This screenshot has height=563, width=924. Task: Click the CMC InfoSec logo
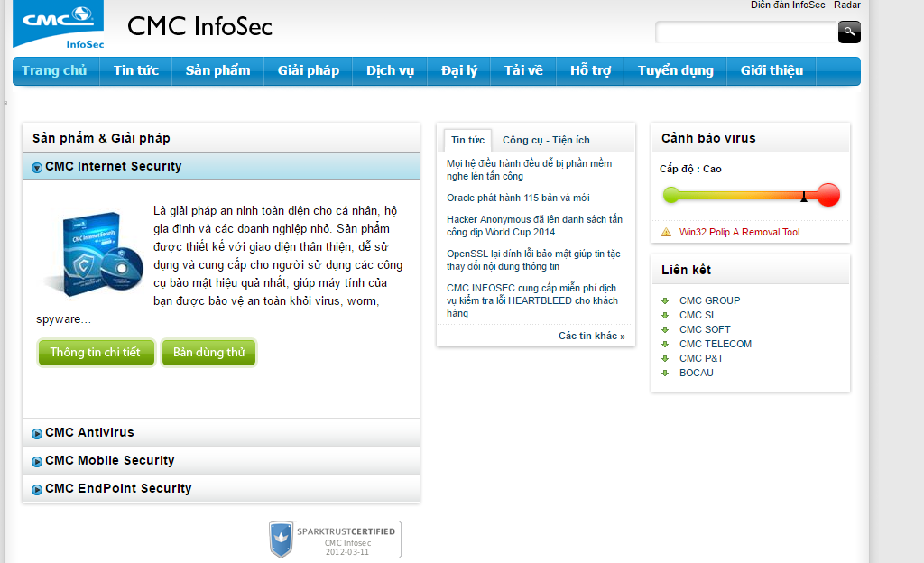(x=59, y=24)
